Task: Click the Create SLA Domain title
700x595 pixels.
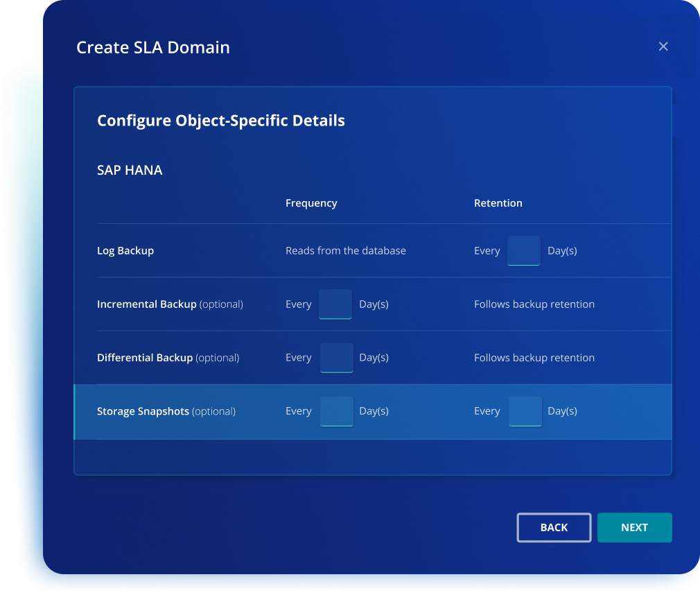Action: [x=152, y=47]
